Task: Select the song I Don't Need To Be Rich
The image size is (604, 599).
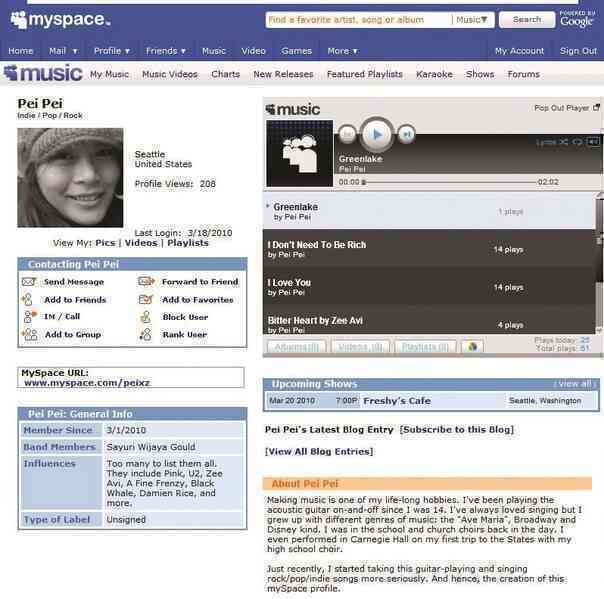Action: [429, 249]
